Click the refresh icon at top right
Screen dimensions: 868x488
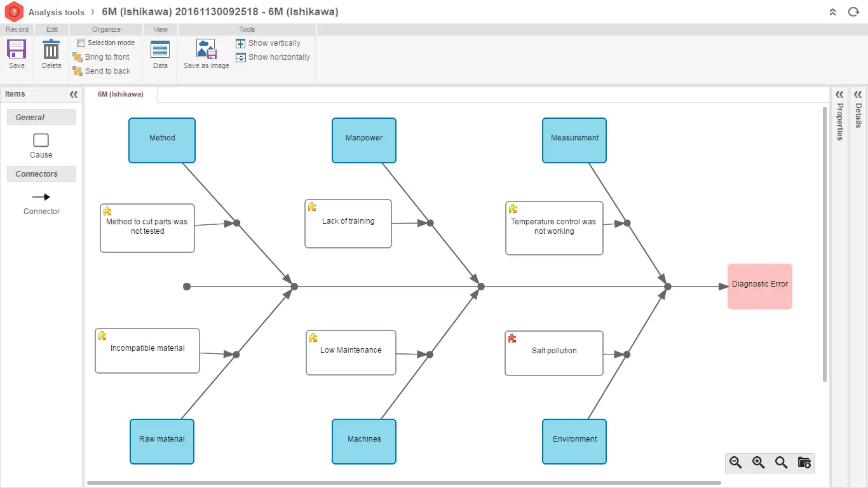(853, 12)
